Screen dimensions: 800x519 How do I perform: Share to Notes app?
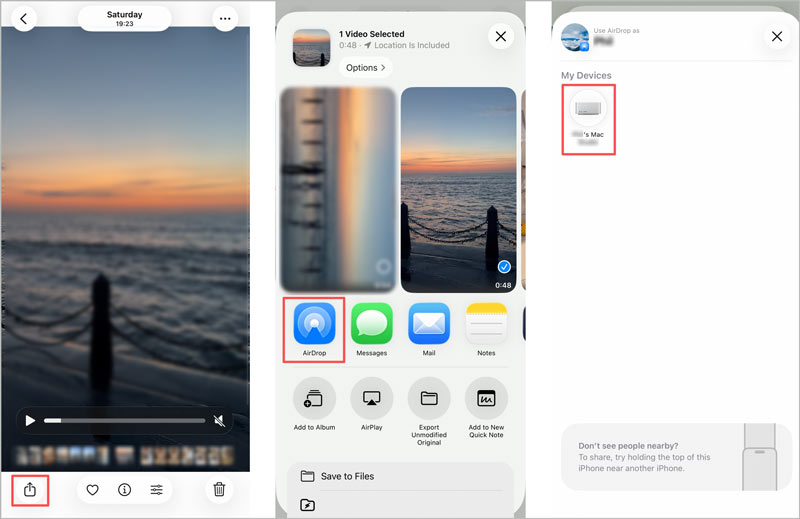coord(486,330)
